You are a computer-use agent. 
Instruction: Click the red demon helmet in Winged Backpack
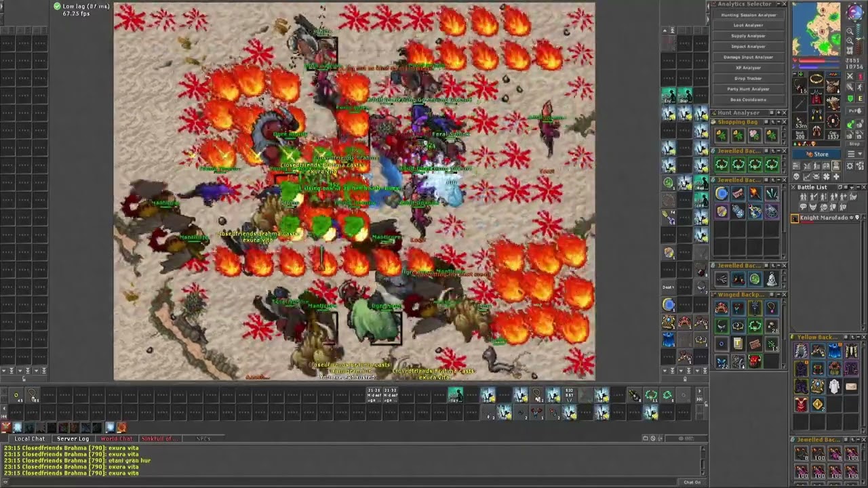[x=755, y=361]
